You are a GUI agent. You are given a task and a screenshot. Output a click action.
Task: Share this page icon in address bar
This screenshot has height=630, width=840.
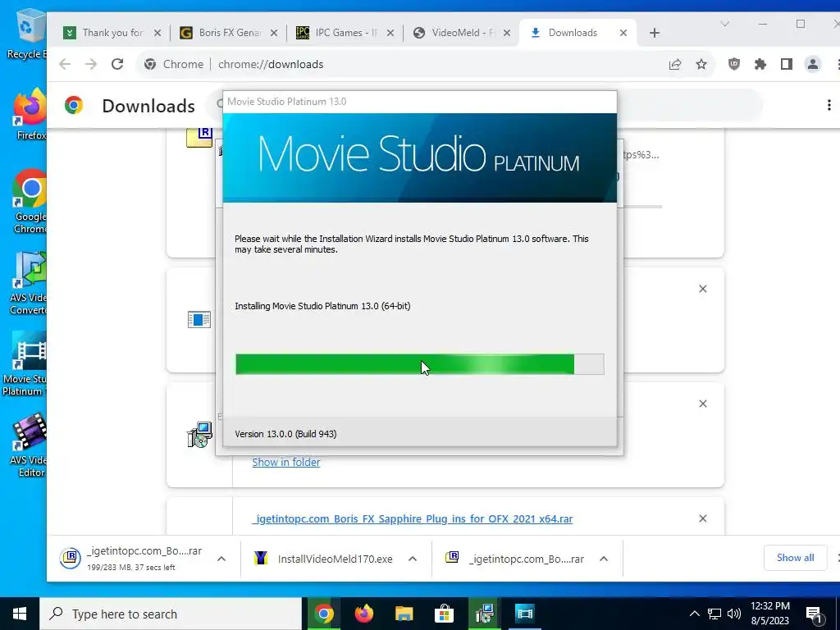[675, 64]
